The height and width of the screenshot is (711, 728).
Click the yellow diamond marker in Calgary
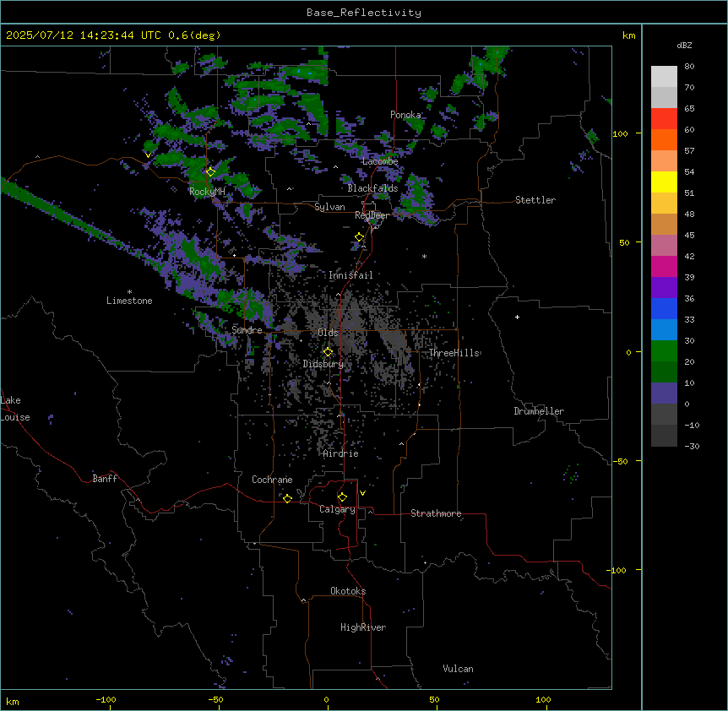tap(342, 497)
